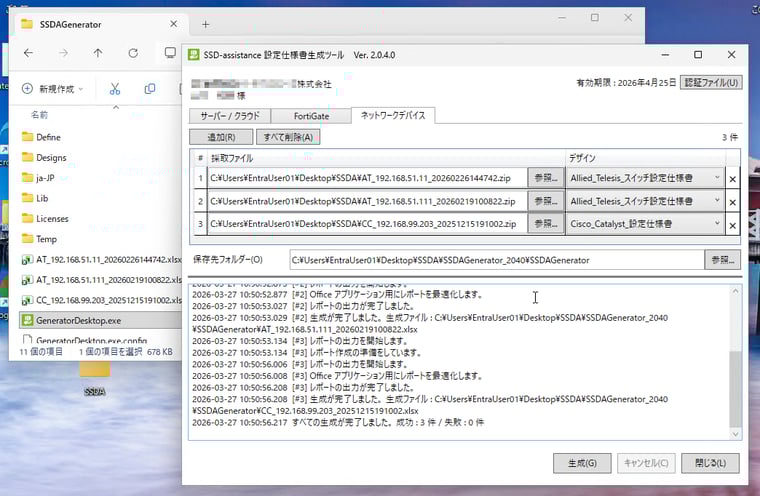
Task: Select GeneratorDesktop.exe in Explorer
Action: [x=100, y=320]
